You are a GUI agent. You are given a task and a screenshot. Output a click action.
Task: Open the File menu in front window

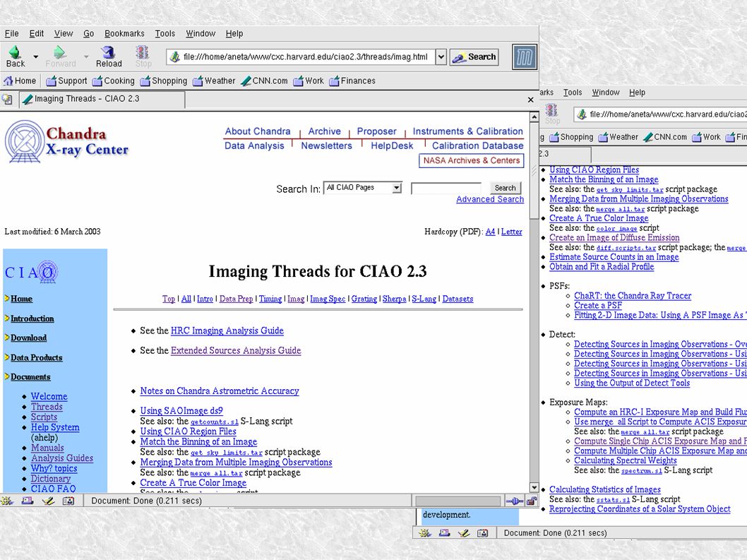(12, 33)
